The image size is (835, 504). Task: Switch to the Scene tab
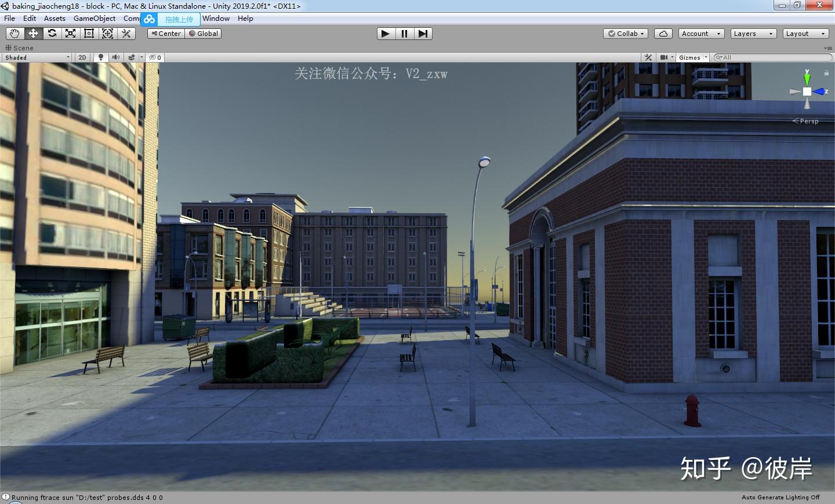click(x=19, y=48)
